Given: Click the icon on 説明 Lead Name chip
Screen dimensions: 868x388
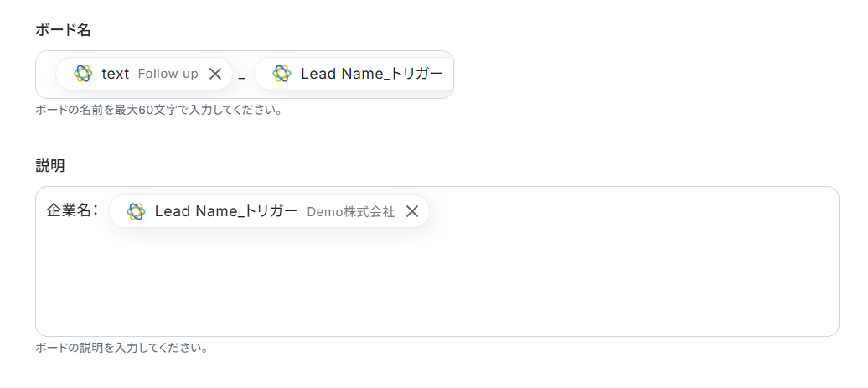Looking at the screenshot, I should pyautogui.click(x=136, y=211).
